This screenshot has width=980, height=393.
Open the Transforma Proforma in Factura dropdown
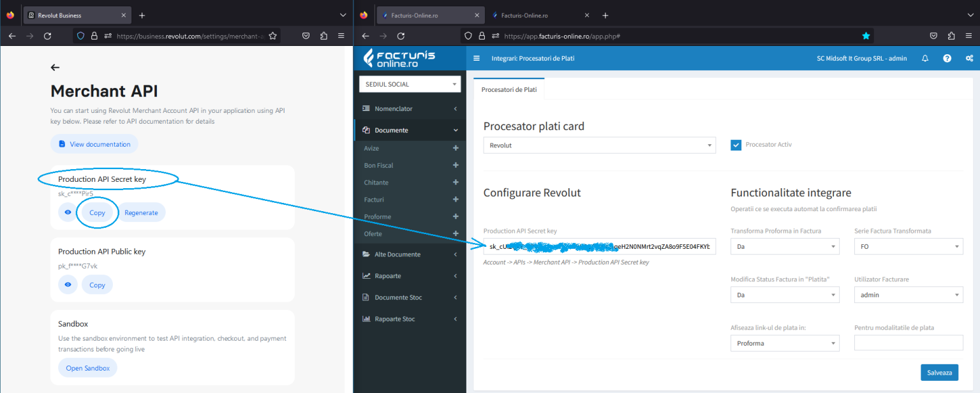point(785,247)
